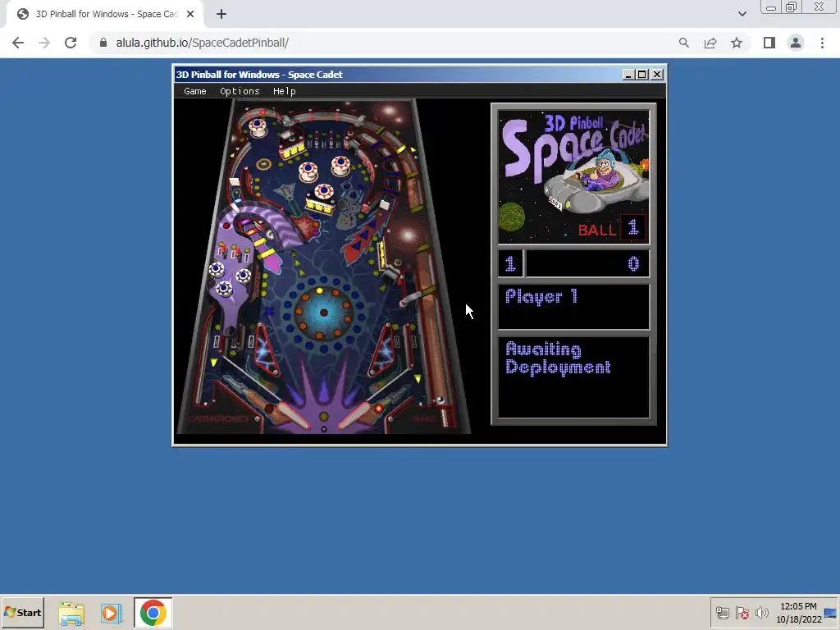This screenshot has width=840, height=630.
Task: Click the Space Cadet logo image
Action: [x=573, y=177]
